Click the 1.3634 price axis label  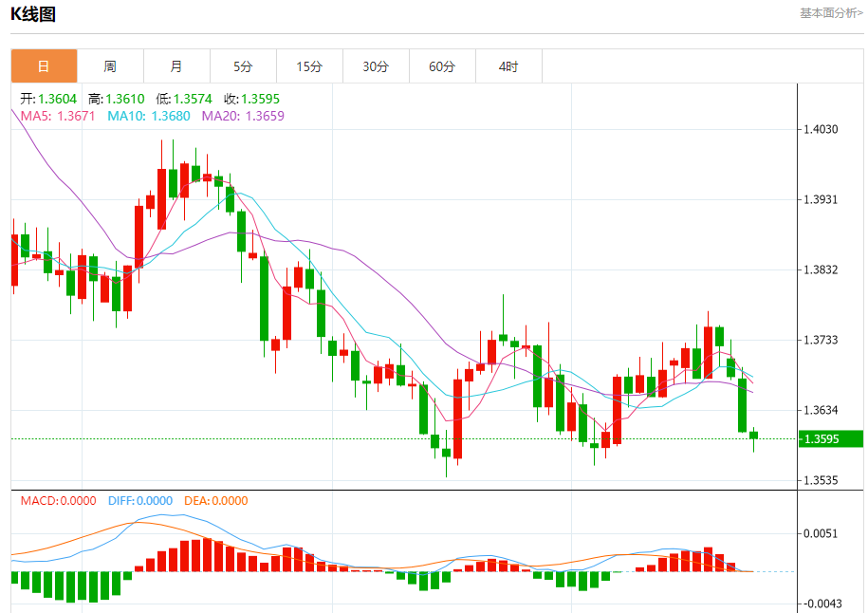pyautogui.click(x=821, y=410)
